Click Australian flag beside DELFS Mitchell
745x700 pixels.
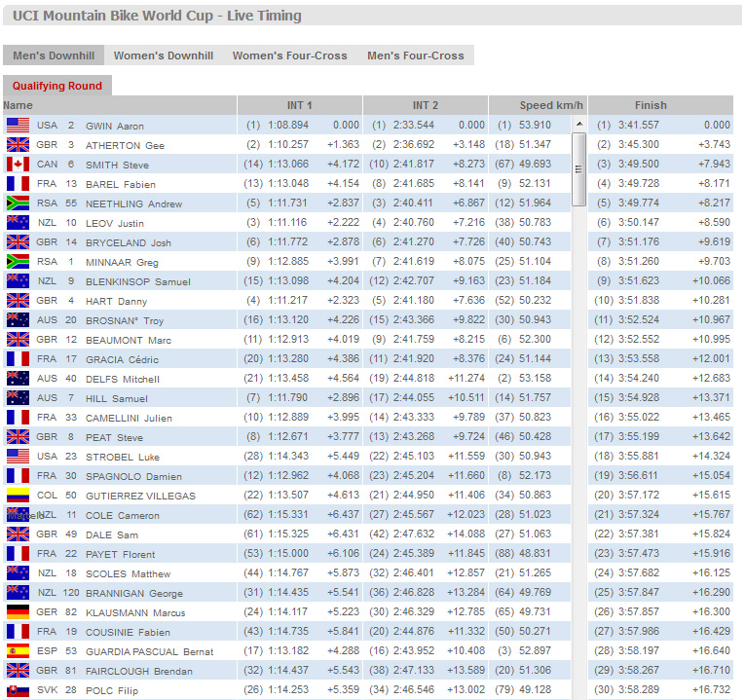click(x=19, y=379)
